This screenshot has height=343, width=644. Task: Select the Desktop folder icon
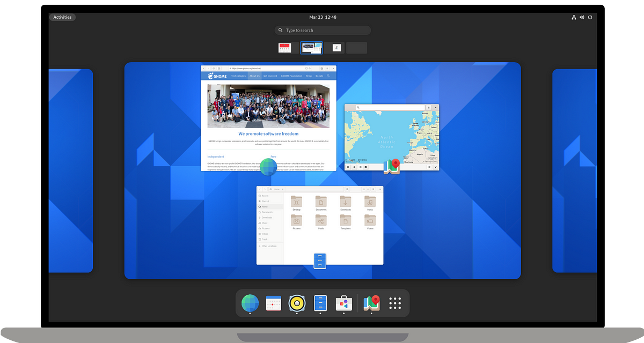point(296,202)
